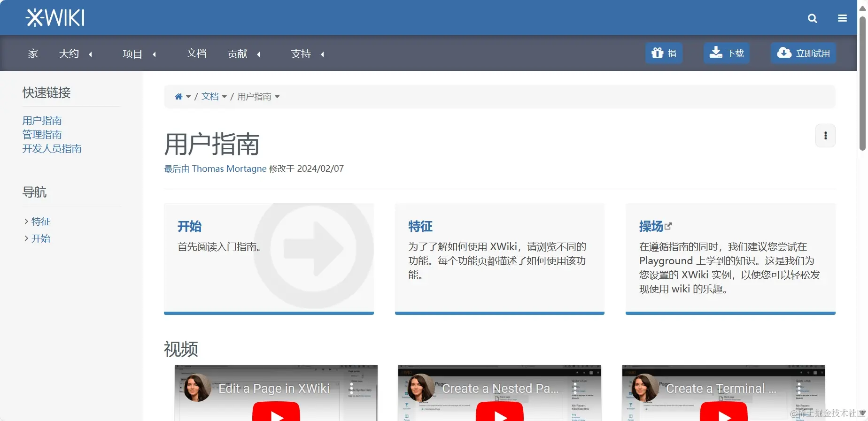Screen dimensions: 868x421
Task: Click the 文档 breadcrumb link
Action: click(x=210, y=97)
